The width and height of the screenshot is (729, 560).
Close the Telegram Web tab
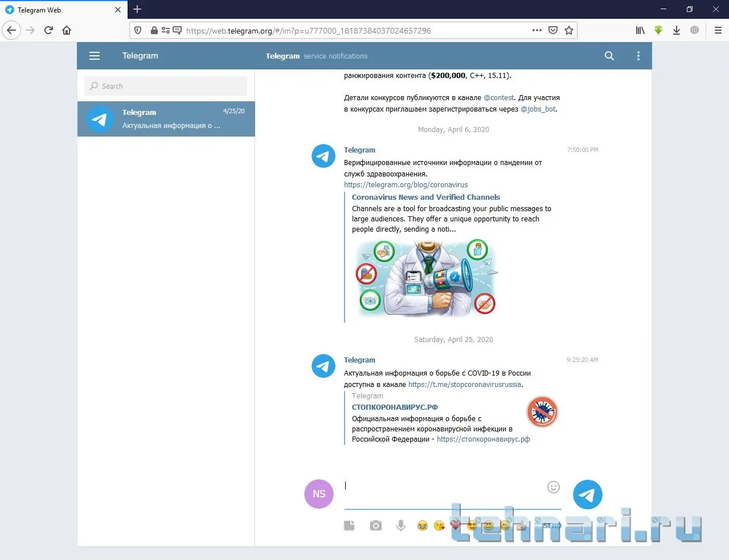coord(118,10)
